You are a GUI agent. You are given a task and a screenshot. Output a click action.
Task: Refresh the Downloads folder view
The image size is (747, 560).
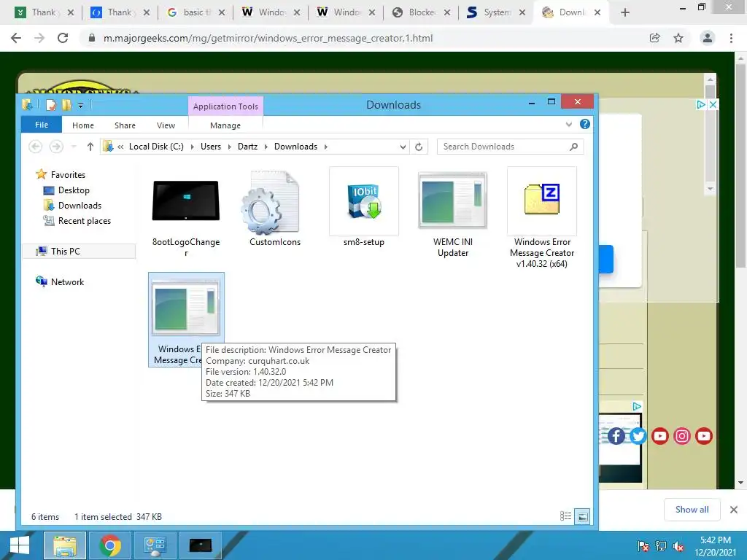[x=419, y=147]
